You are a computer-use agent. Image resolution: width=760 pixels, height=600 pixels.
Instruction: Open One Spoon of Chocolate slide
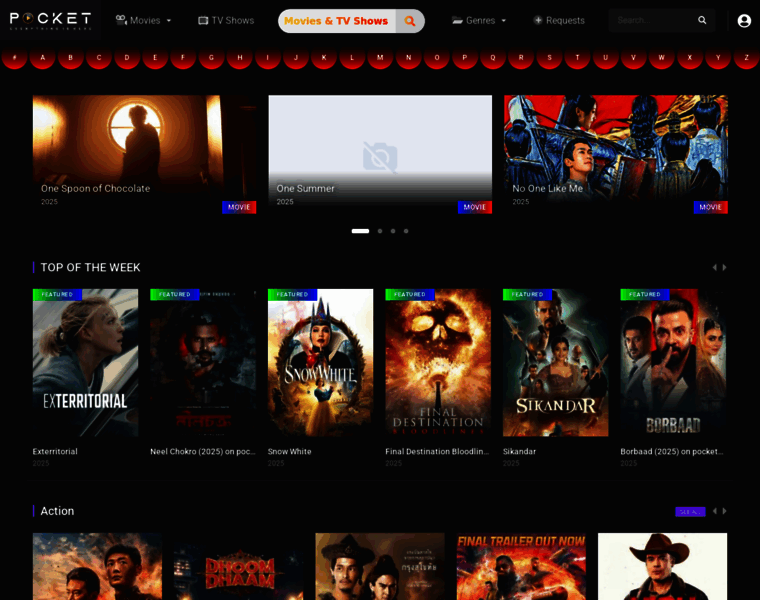coord(144,154)
